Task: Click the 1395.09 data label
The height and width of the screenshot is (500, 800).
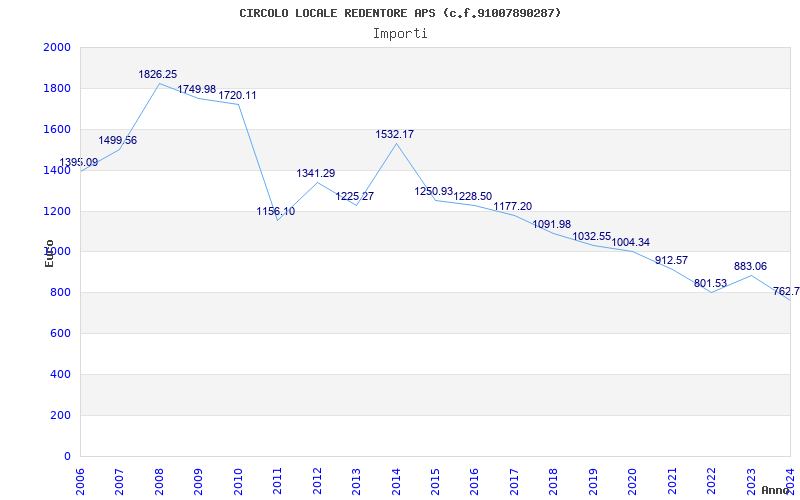Action: click(79, 162)
